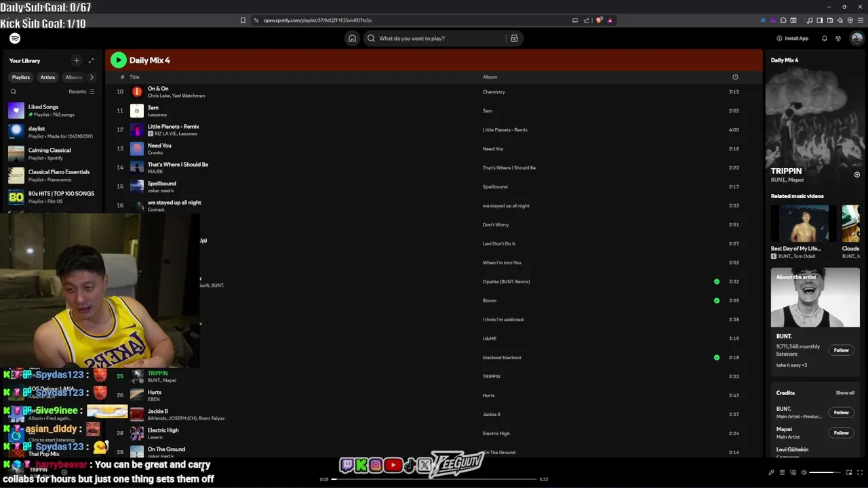Toggle saved checkmark on blackout blackout row
868x488 pixels.
[717, 357]
